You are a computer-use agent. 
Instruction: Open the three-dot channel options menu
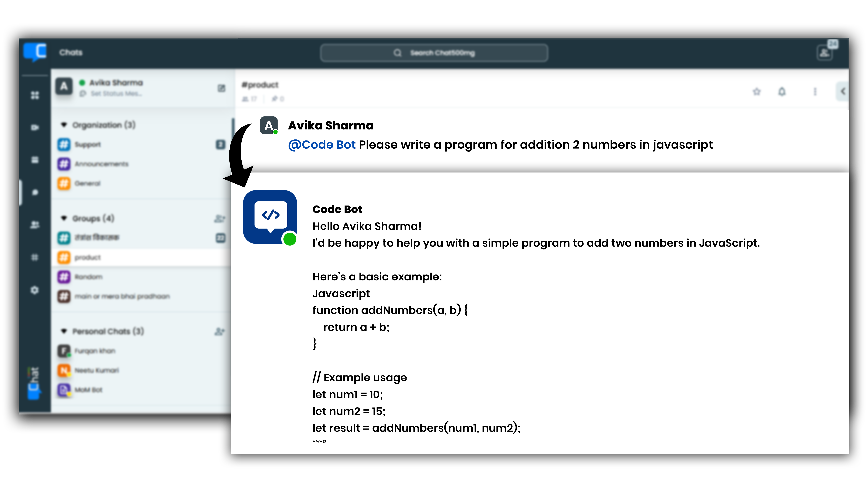tap(815, 91)
